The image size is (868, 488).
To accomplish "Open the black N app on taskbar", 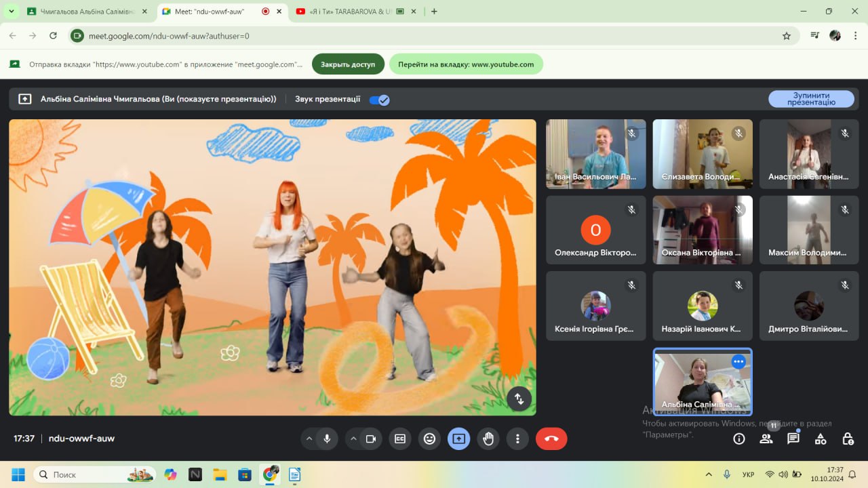I will pyautogui.click(x=195, y=474).
